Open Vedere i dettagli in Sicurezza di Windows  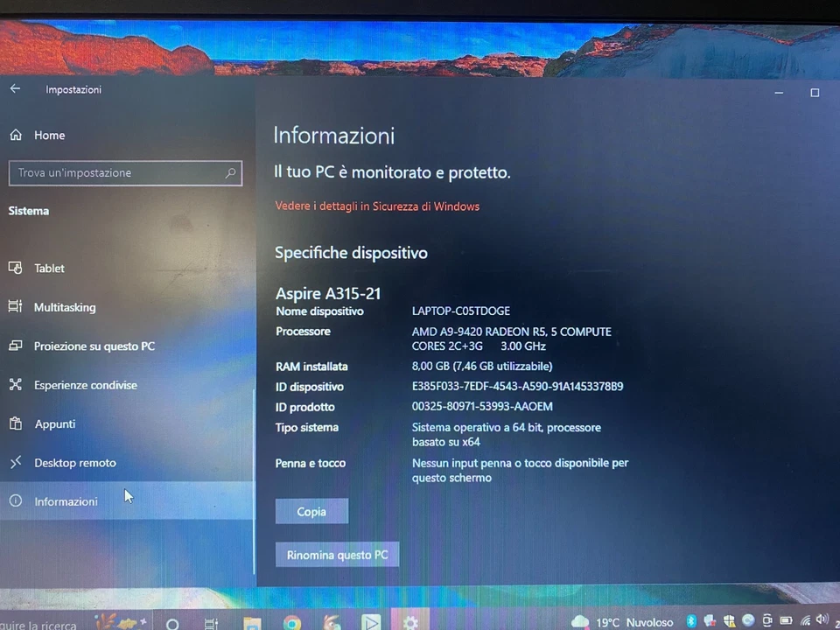pyautogui.click(x=377, y=206)
